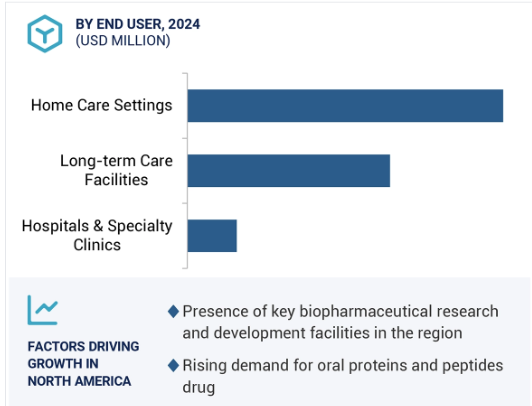Click GROWTH IN text in sidebar heading
This screenshot has height=406, width=532.
point(63,364)
